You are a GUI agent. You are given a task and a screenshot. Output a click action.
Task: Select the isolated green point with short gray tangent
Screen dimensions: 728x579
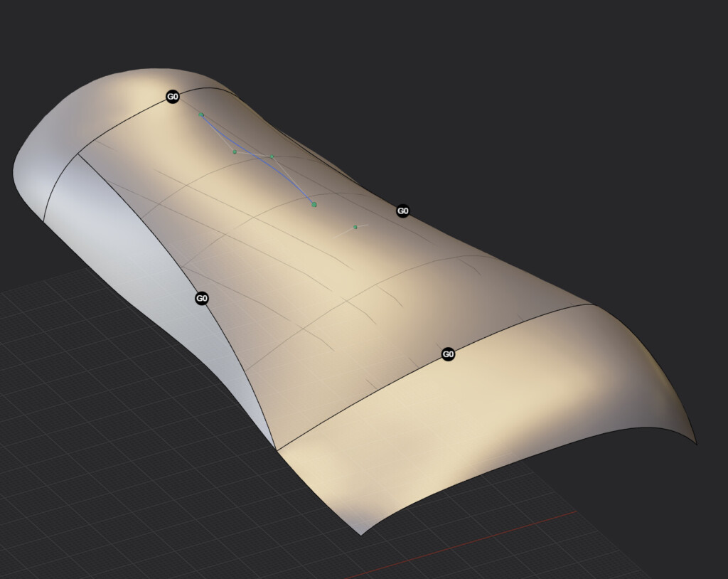coord(355,227)
